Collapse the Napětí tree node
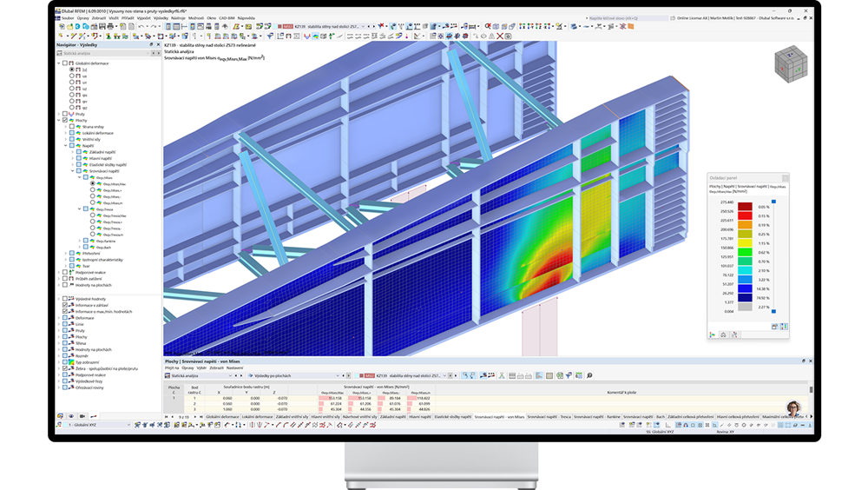 point(66,146)
